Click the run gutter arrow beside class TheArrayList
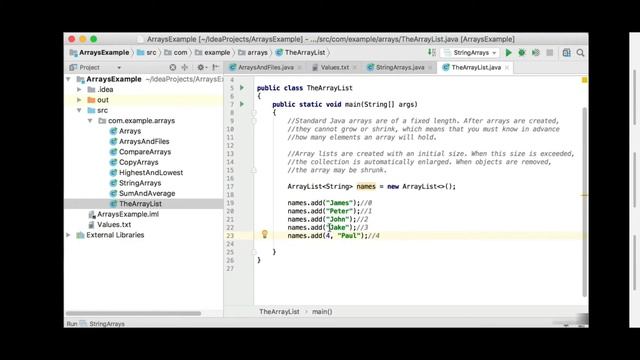 (x=242, y=88)
